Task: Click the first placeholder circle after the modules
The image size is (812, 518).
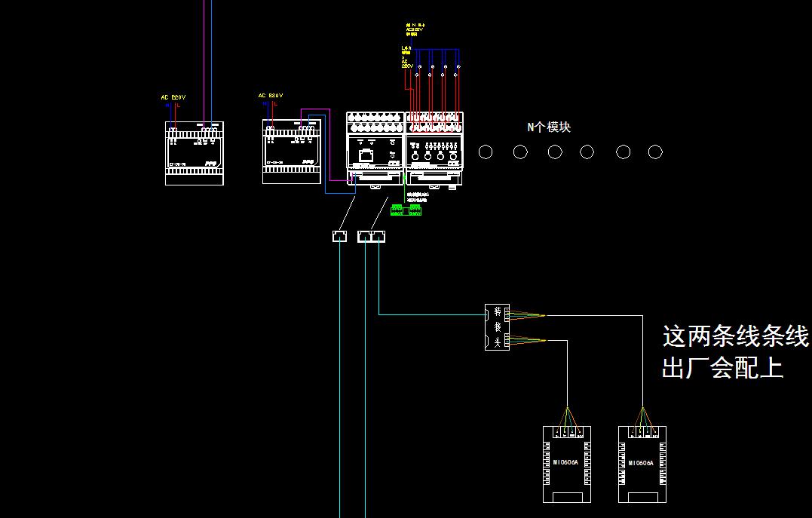Action: click(486, 152)
